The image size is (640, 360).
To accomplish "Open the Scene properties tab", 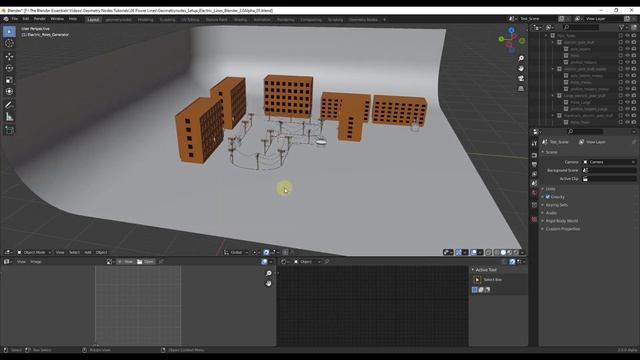I will point(534,183).
